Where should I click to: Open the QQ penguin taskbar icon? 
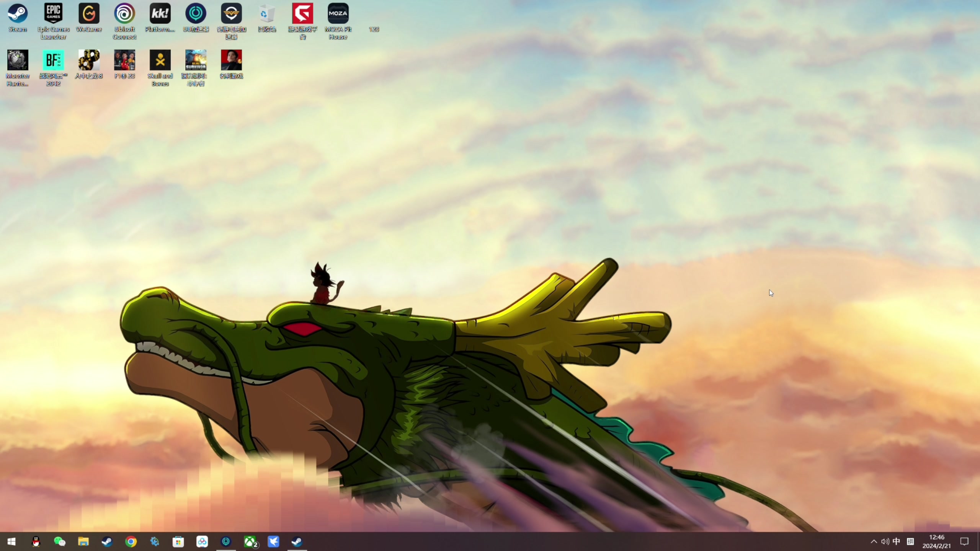tap(36, 541)
